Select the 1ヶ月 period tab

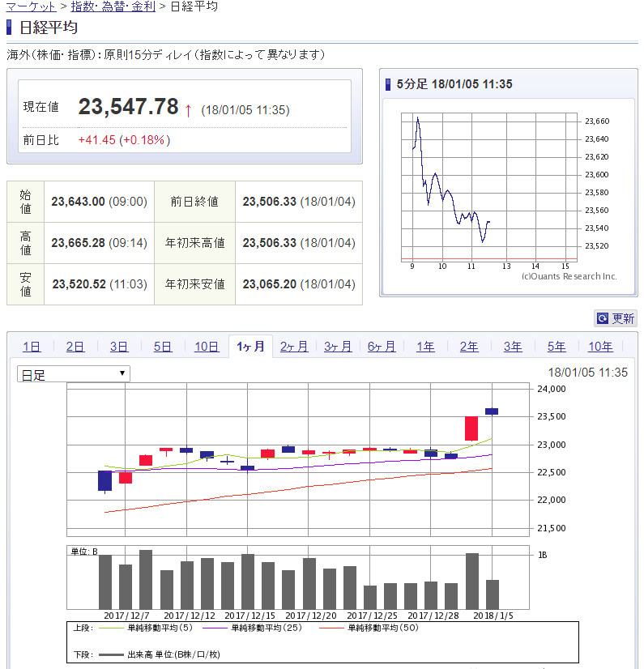pos(250,347)
